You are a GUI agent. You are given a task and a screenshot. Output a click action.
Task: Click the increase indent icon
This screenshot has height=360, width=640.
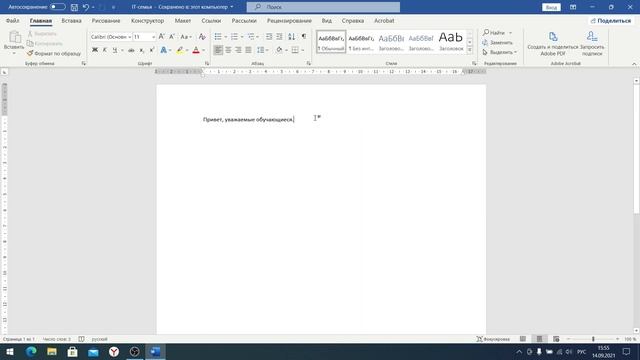[x=279, y=37]
